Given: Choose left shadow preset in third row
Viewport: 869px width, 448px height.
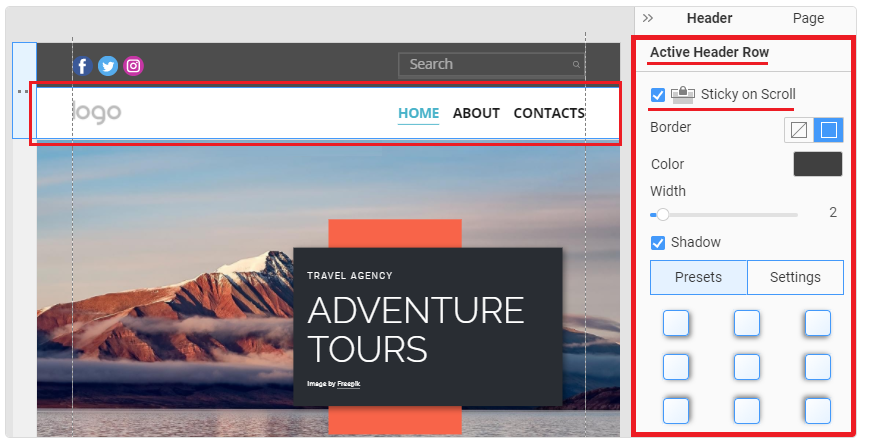Looking at the screenshot, I should pyautogui.click(x=676, y=411).
